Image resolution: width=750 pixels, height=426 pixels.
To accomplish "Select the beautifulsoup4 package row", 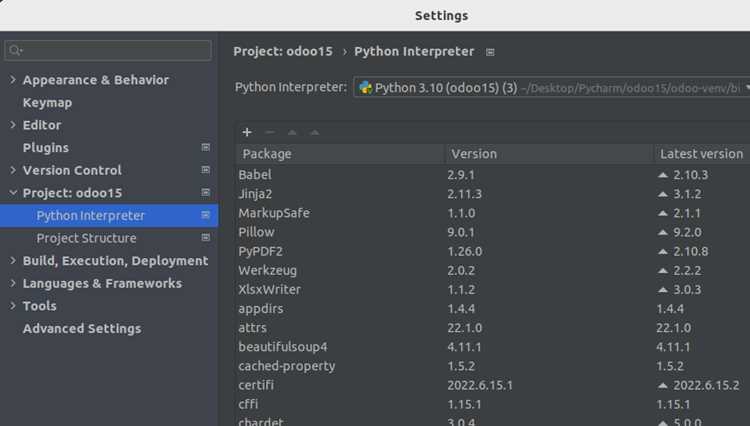I will click(493, 347).
